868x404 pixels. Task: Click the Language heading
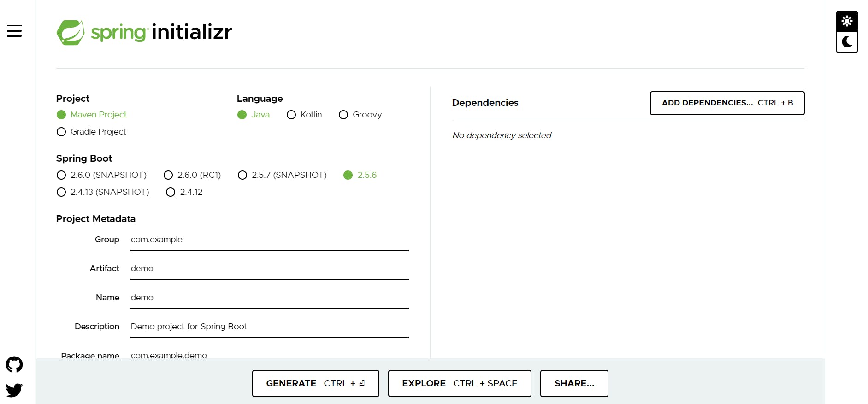260,99
